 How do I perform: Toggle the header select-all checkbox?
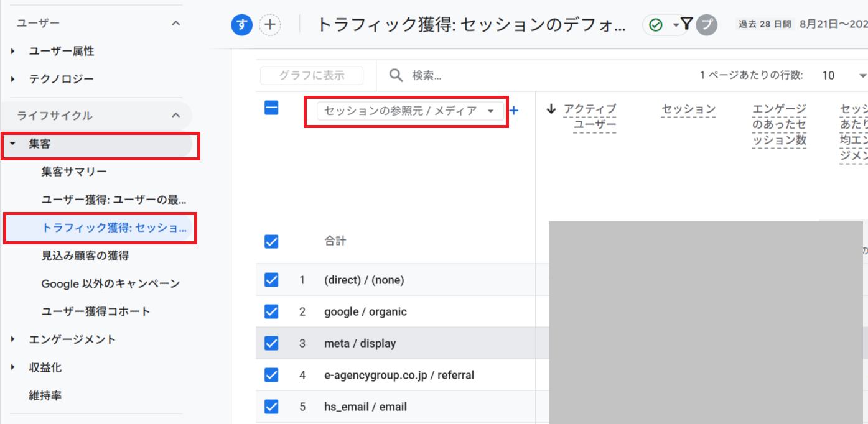(x=271, y=108)
